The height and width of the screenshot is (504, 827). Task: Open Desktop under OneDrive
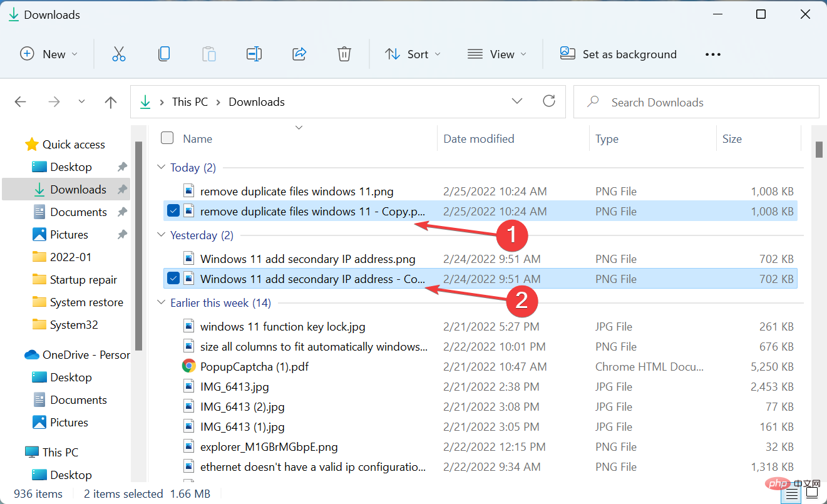pos(71,378)
